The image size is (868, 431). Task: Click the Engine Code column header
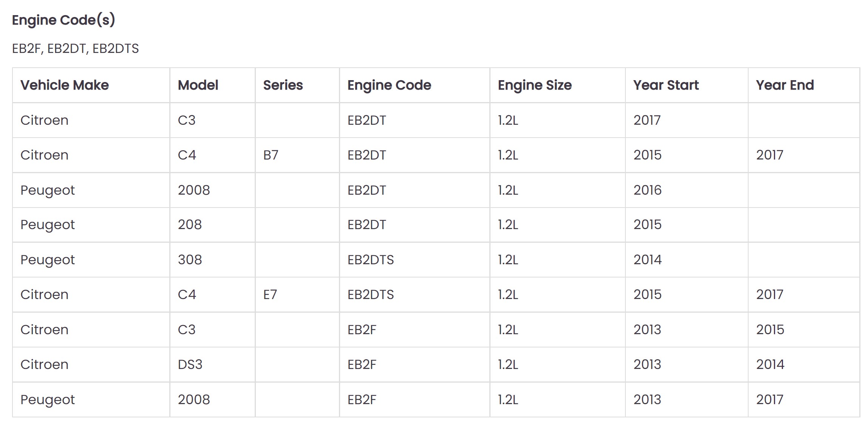point(389,85)
